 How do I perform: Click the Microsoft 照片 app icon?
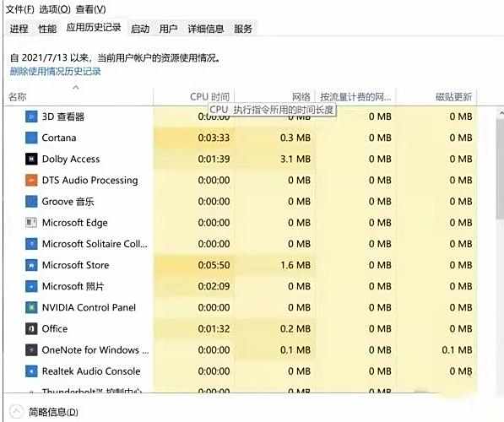[31, 286]
